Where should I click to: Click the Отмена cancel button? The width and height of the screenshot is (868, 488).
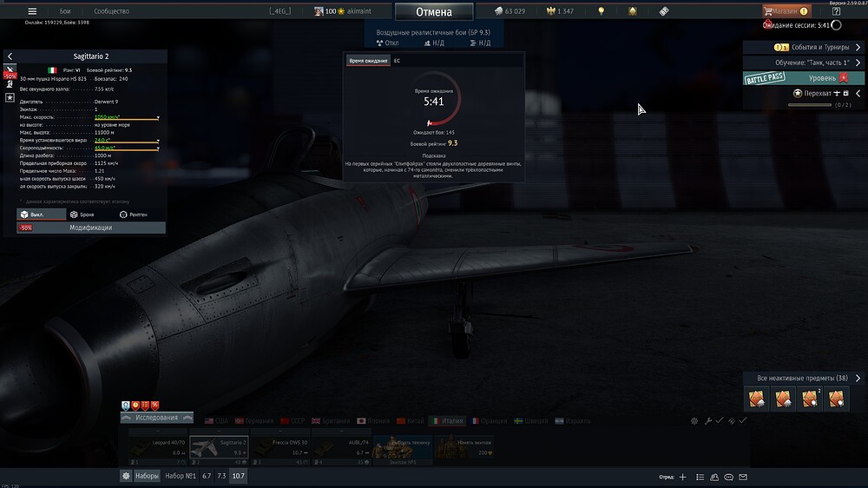[x=434, y=11]
